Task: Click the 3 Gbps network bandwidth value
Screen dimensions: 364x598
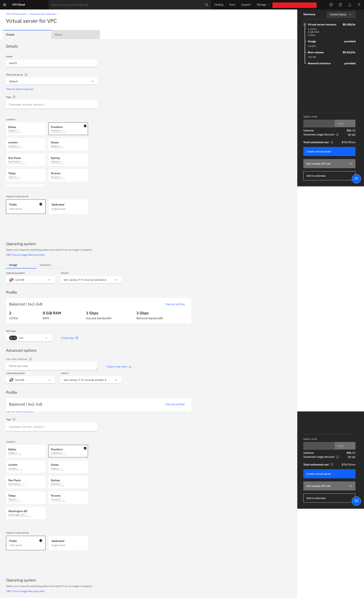Action: click(x=142, y=313)
